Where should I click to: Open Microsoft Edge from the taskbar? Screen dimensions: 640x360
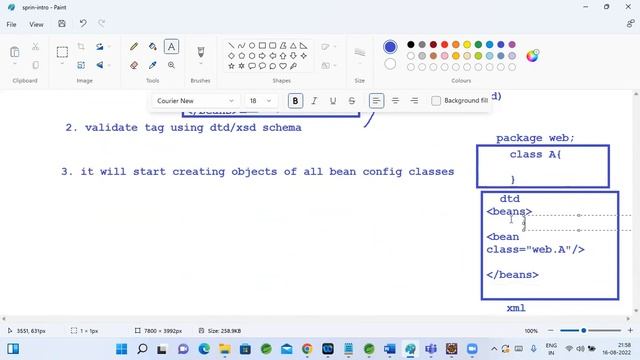tap(204, 349)
